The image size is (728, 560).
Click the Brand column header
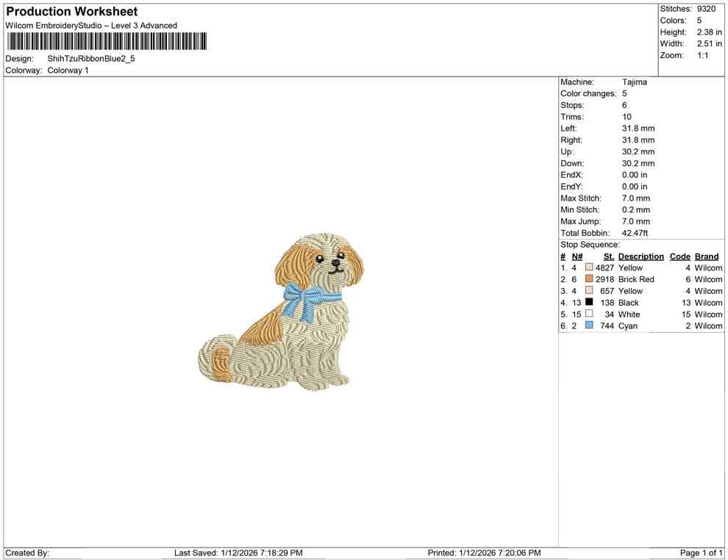(x=706, y=256)
